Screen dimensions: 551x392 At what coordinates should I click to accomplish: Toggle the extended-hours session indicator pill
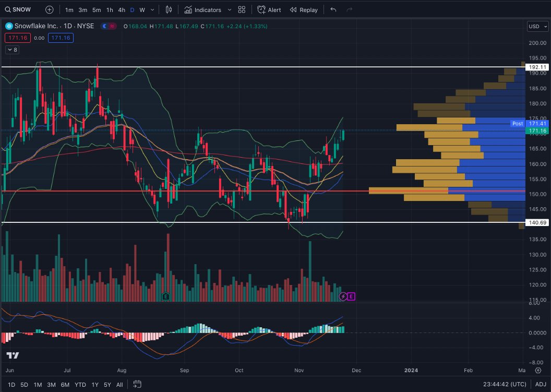108,26
